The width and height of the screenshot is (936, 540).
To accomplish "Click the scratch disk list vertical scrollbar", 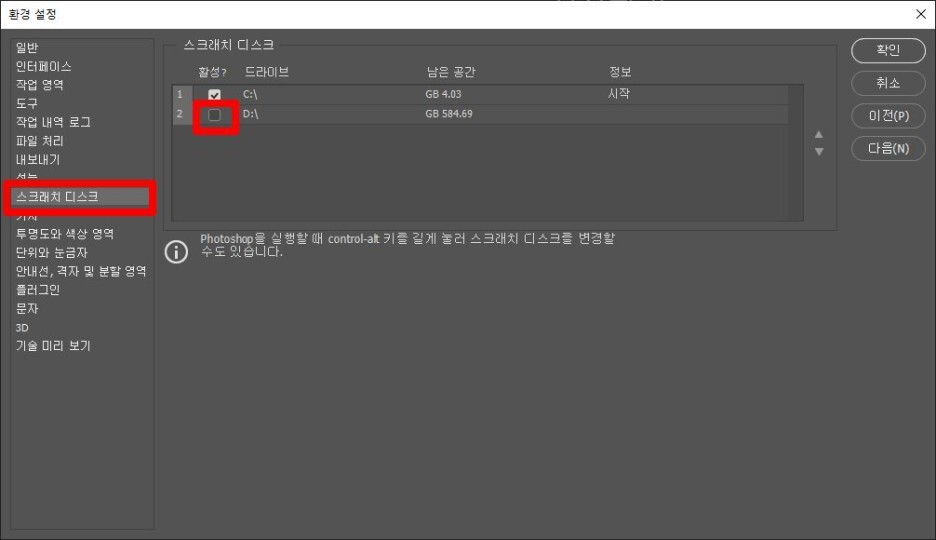I will (x=795, y=153).
